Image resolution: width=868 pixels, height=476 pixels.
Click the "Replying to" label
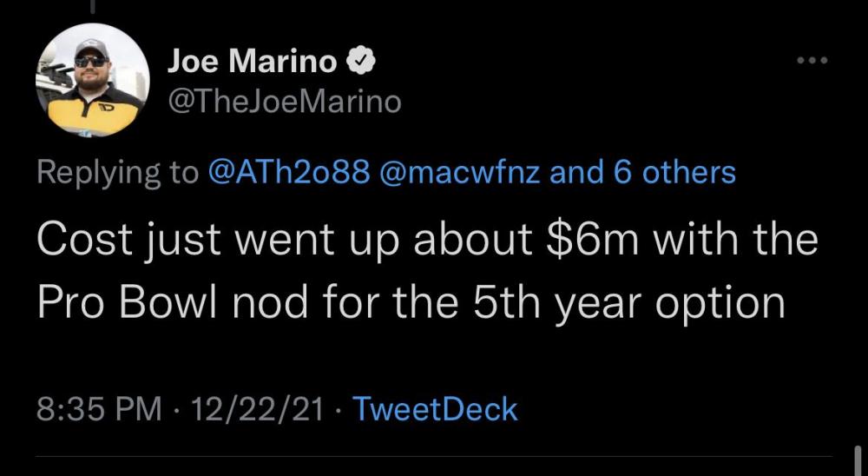click(x=116, y=172)
